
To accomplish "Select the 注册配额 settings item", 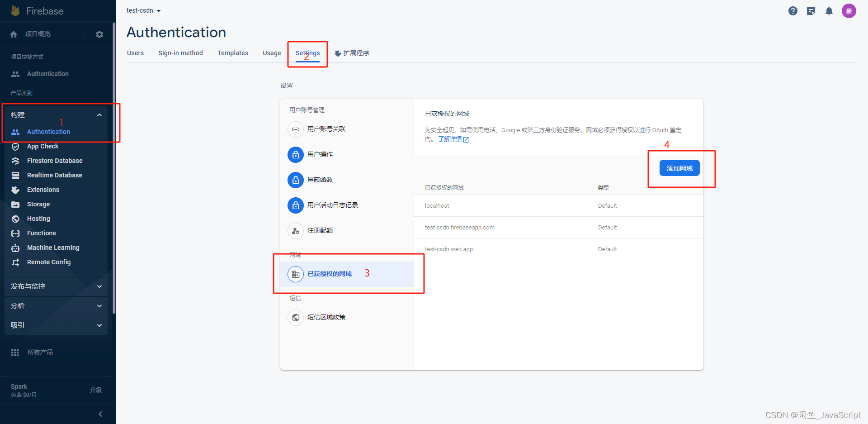I will pos(347,231).
